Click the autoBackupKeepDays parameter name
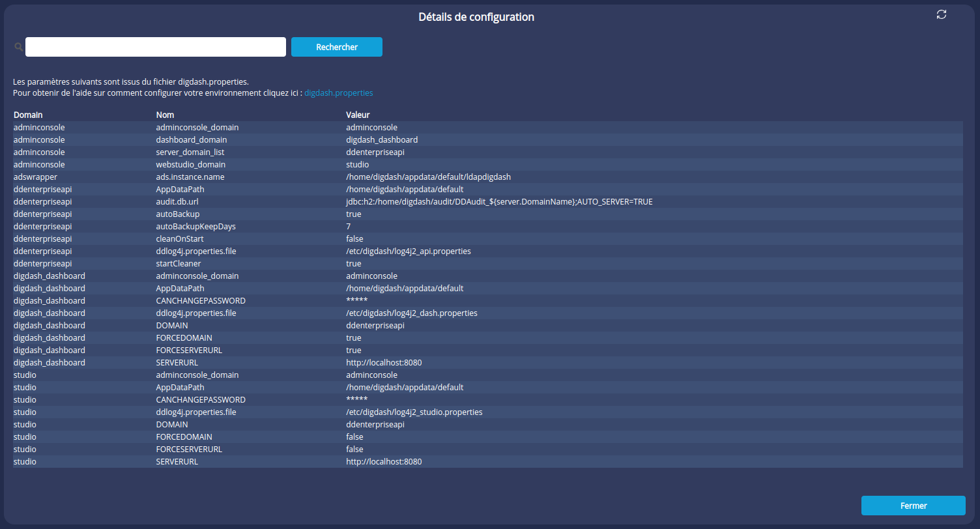This screenshot has width=980, height=529. coord(195,227)
